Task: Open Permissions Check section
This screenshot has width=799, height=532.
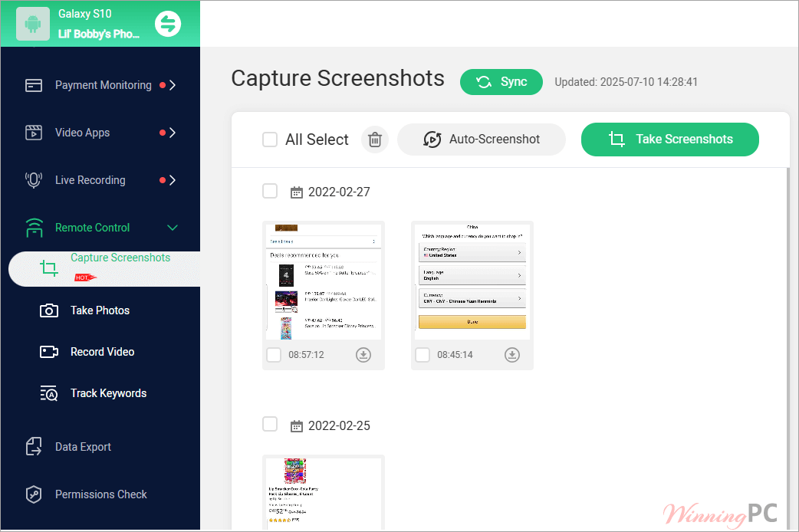Action: tap(100, 494)
